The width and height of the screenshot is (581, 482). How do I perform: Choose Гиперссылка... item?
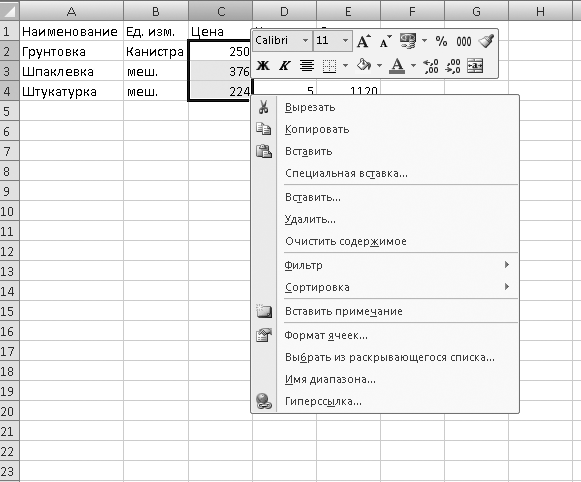click(385, 401)
